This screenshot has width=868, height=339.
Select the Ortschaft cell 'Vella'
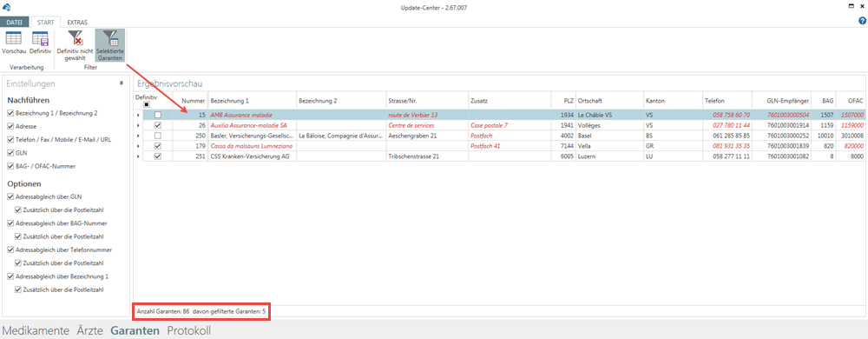[x=609, y=146]
